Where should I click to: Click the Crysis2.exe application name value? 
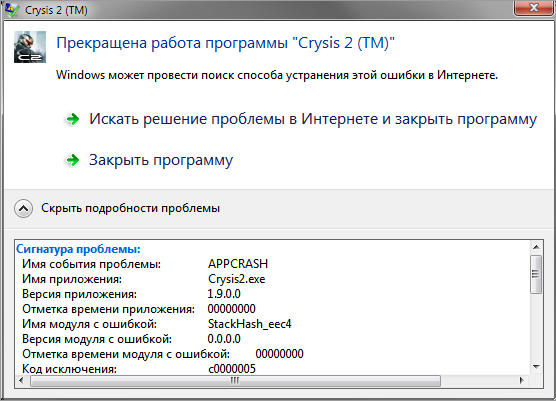[237, 279]
